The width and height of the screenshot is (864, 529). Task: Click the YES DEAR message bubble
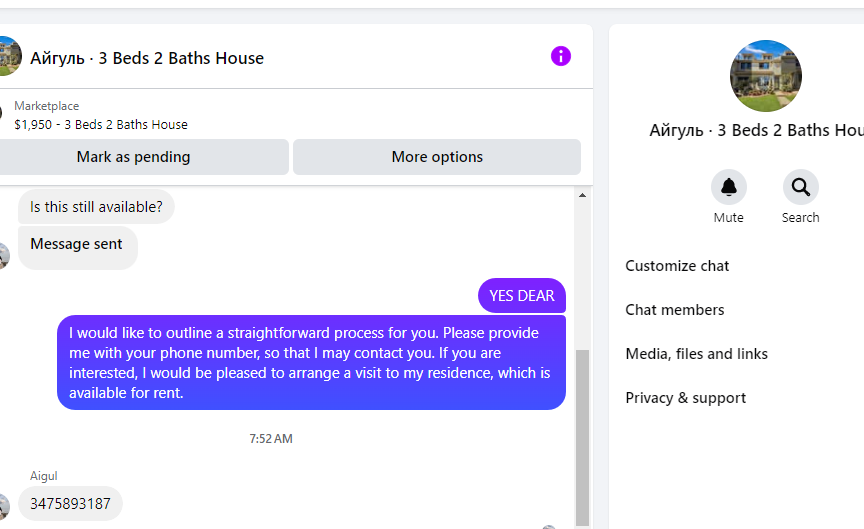pyautogui.click(x=521, y=296)
